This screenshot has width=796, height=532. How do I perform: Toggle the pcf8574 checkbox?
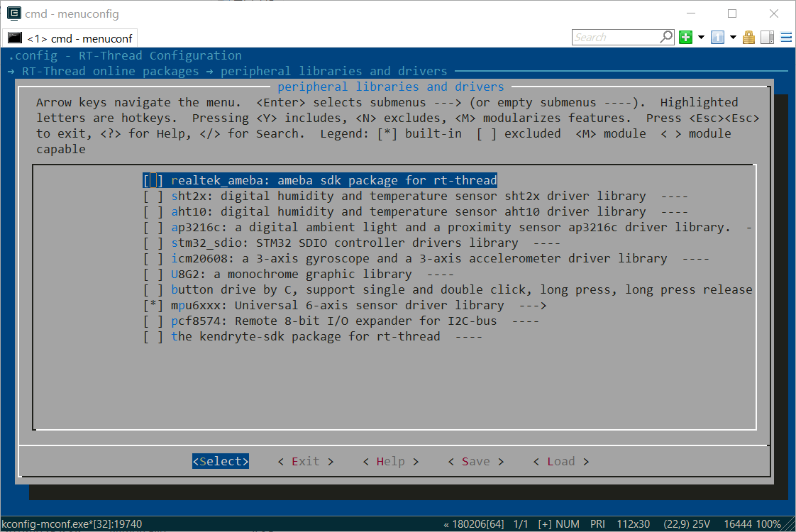point(153,321)
